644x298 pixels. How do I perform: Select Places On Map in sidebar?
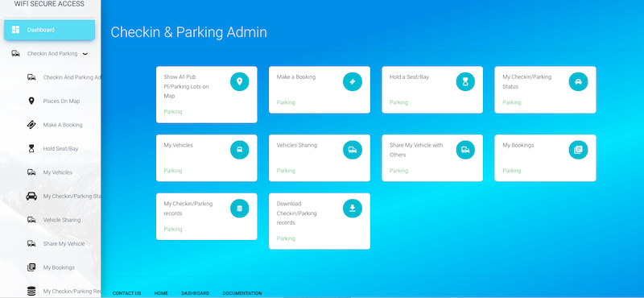point(62,101)
